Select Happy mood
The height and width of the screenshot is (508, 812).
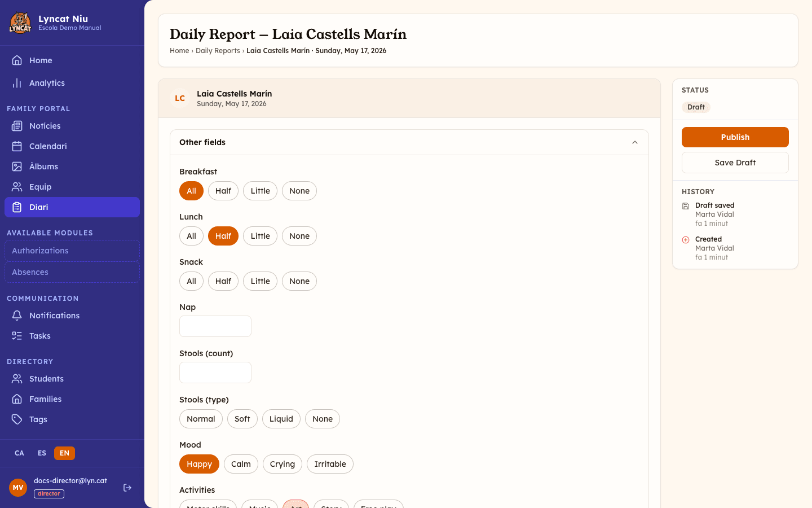point(199,464)
